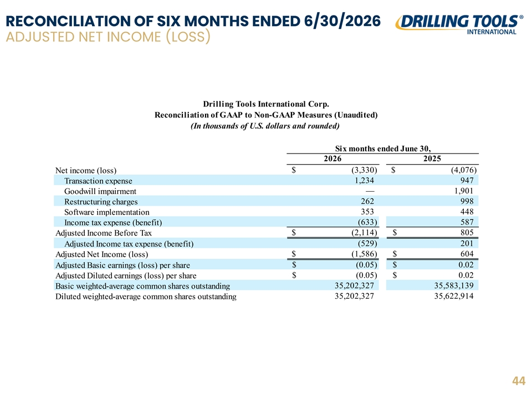Click the 'Transaction expense' row label

click(99, 181)
